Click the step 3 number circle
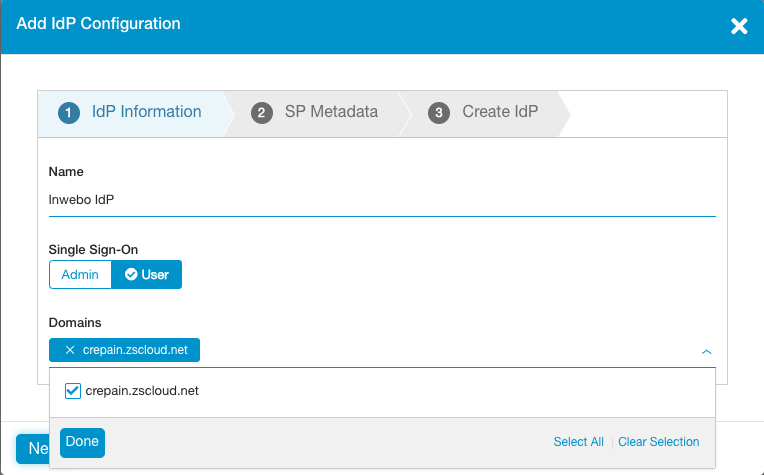764x475 pixels. pos(439,113)
